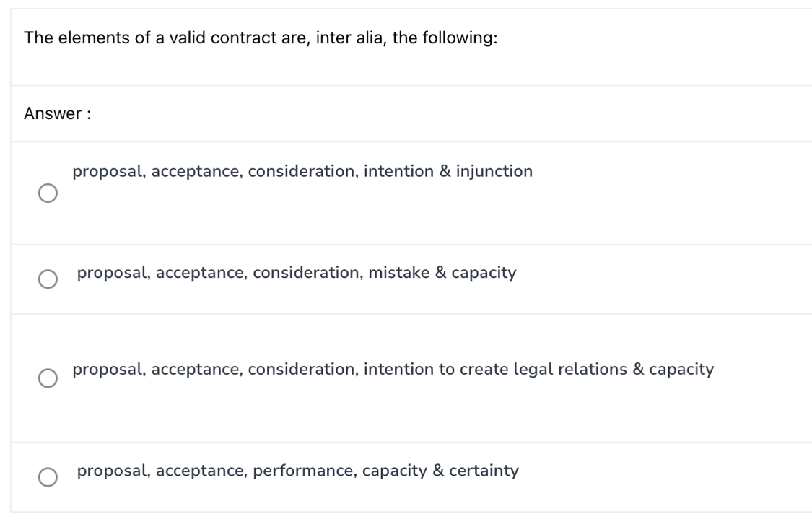Select the radio button for performance, capacity & certainty
Viewport: 812px width, 527px height.
tap(48, 476)
